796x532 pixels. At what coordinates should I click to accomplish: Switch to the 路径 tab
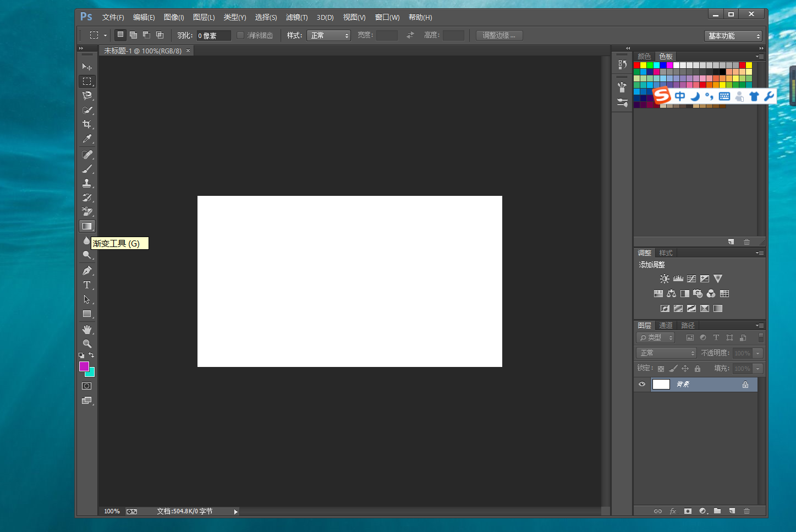tap(688, 326)
